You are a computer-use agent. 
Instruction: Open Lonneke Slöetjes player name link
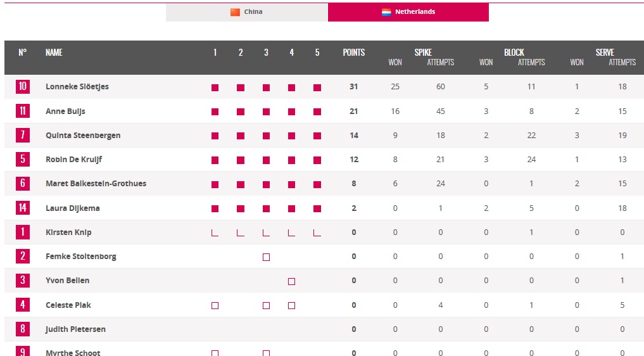coord(77,86)
